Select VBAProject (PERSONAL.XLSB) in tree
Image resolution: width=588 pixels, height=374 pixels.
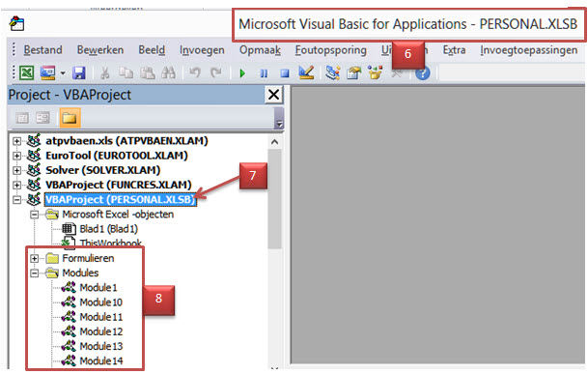point(120,199)
